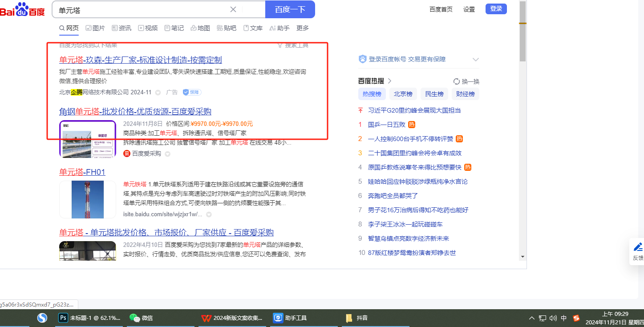Click the 反馈 feedback pencil icon
Image resolution: width=644 pixels, height=327 pixels.
tap(638, 247)
